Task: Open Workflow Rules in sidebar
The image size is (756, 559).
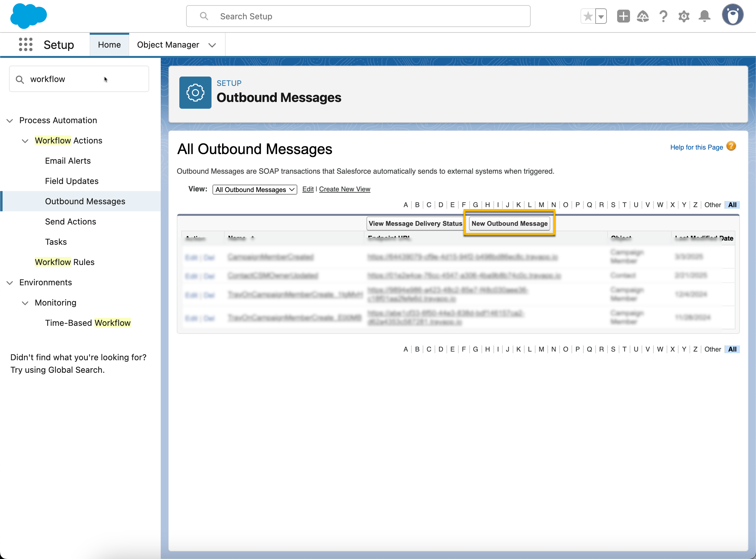Action: coord(65,262)
